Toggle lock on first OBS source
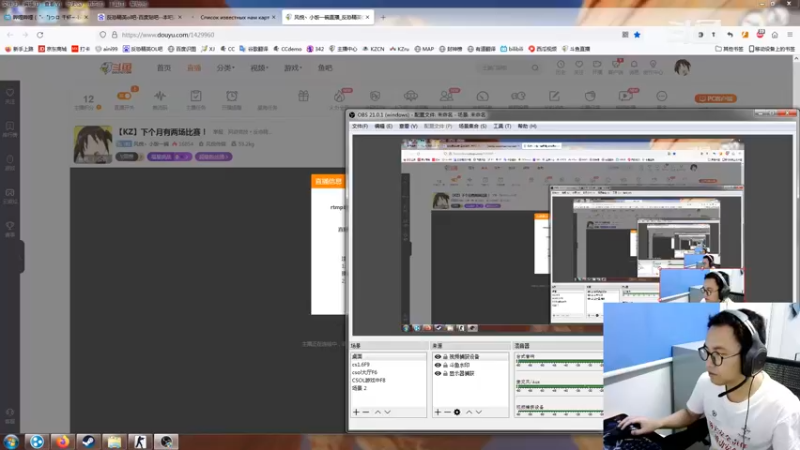800x450 pixels. (x=445, y=357)
